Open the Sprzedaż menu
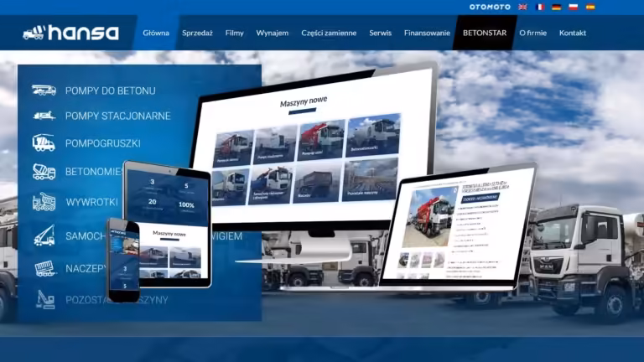 (x=197, y=33)
